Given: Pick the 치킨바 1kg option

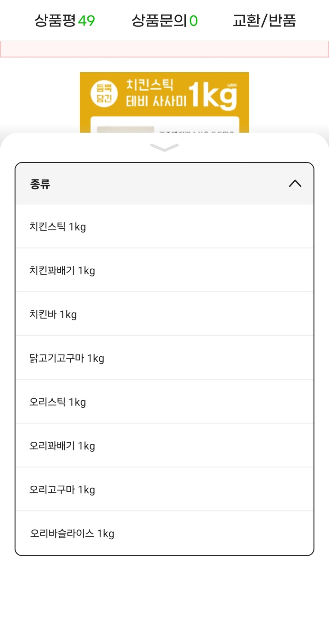Looking at the screenshot, I should [53, 314].
